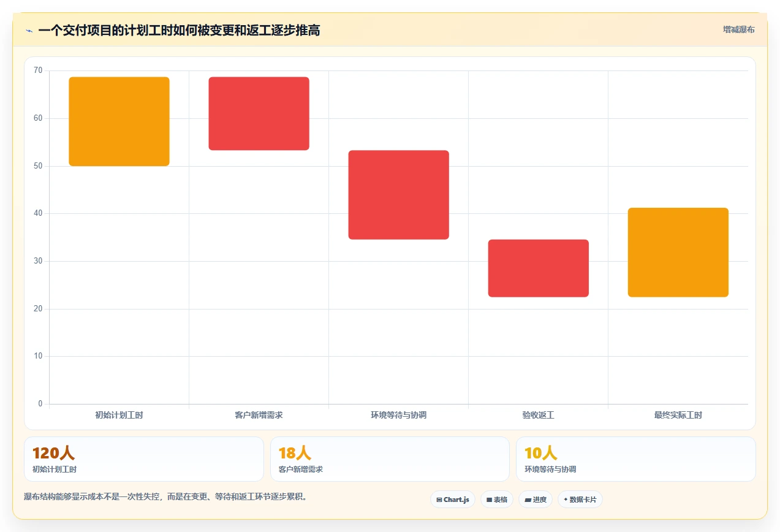
Task: Select the Chart.js tag chip
Action: click(x=453, y=500)
